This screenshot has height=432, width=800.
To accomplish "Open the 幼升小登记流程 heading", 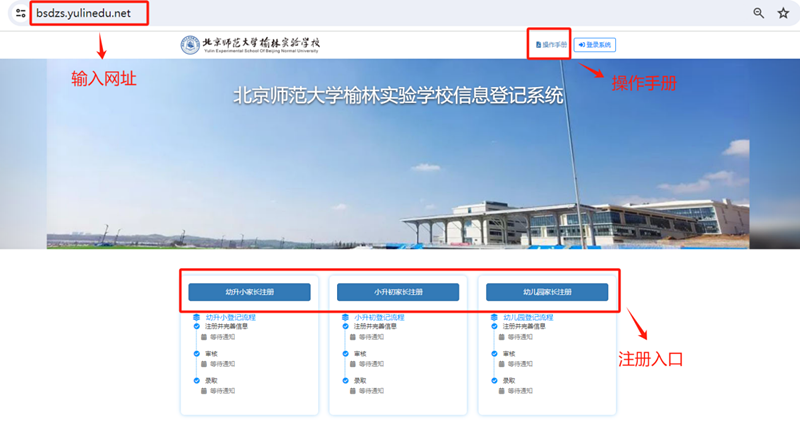I will pyautogui.click(x=231, y=317).
